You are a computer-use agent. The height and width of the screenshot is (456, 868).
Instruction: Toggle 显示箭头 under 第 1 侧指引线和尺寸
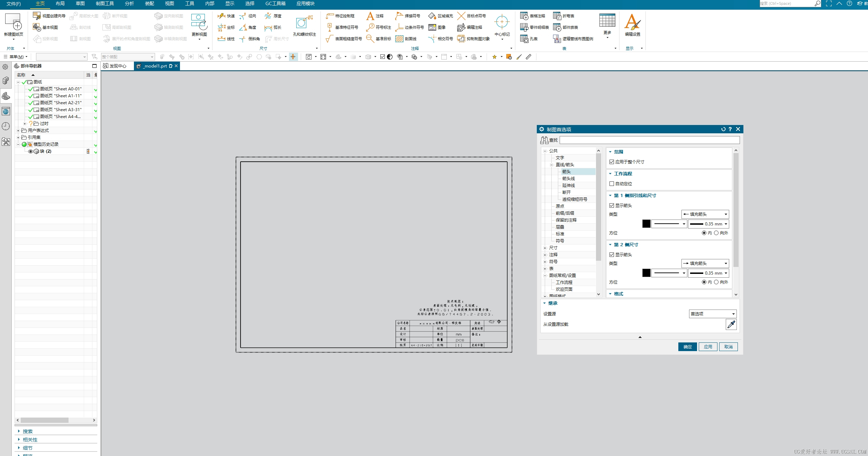[x=612, y=206]
